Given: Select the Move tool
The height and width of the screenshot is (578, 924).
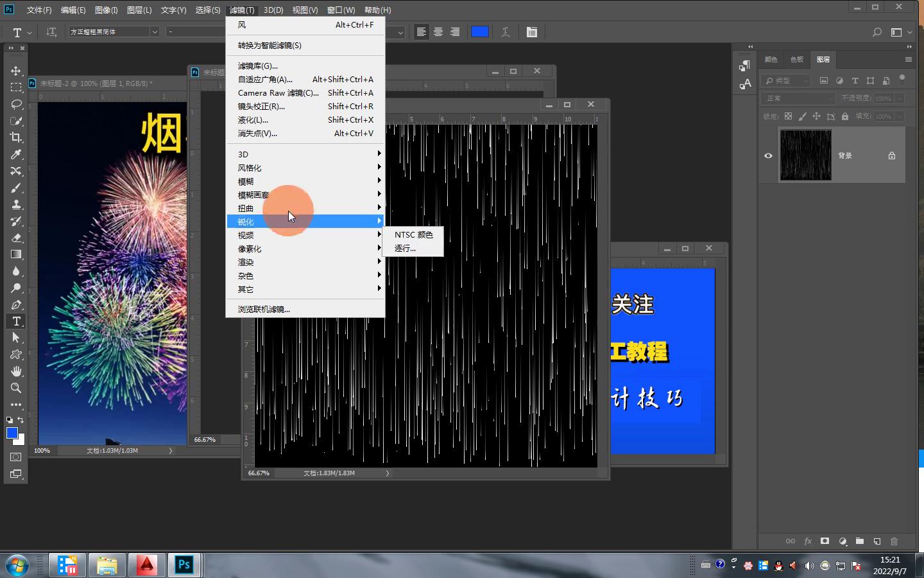Looking at the screenshot, I should click(x=16, y=71).
